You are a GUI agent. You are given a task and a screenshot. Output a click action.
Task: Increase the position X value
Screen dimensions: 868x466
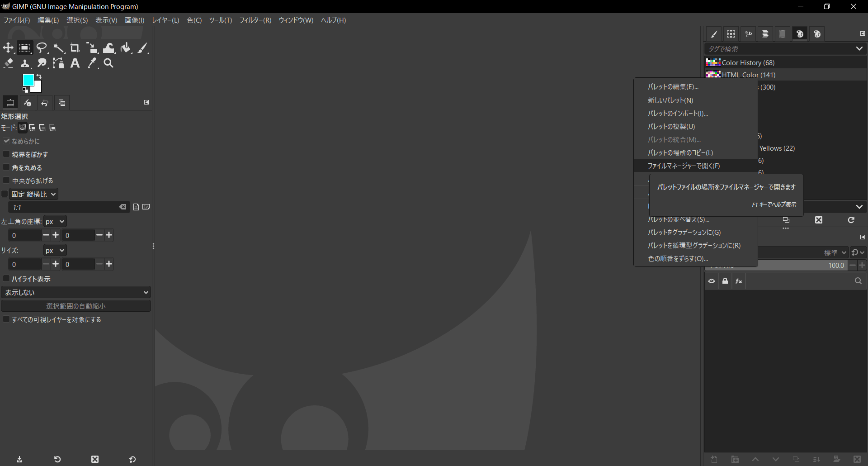click(x=56, y=235)
